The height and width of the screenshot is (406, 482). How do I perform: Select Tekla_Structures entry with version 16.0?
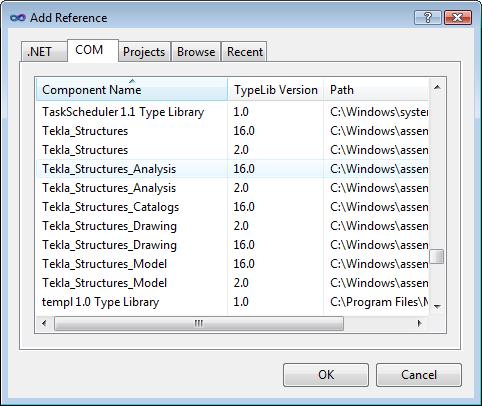(x=232, y=131)
